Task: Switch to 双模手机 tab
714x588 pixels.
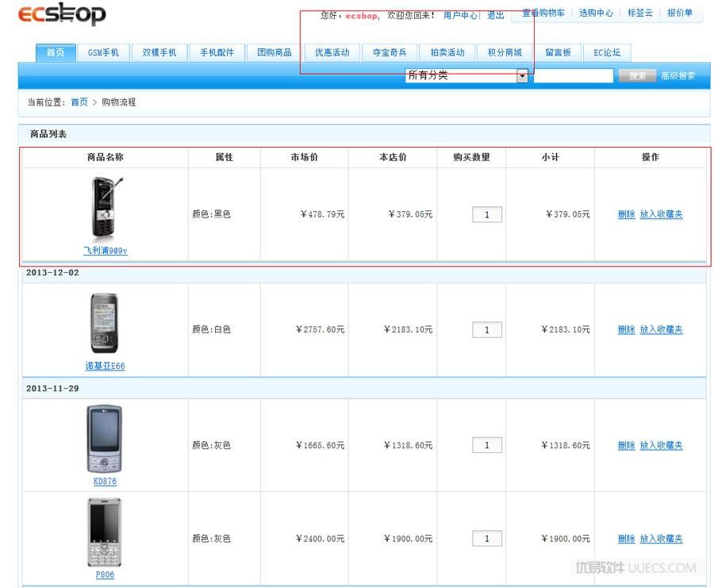Action: pos(159,53)
